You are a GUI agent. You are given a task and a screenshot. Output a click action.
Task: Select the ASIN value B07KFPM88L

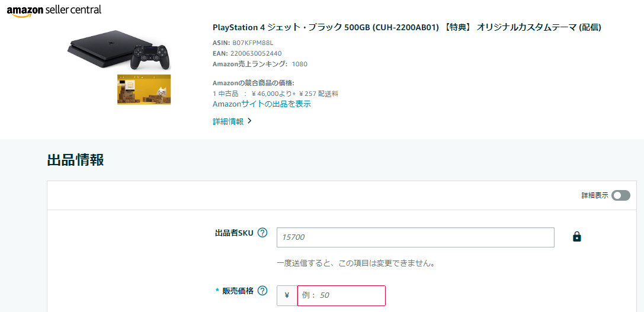(252, 42)
